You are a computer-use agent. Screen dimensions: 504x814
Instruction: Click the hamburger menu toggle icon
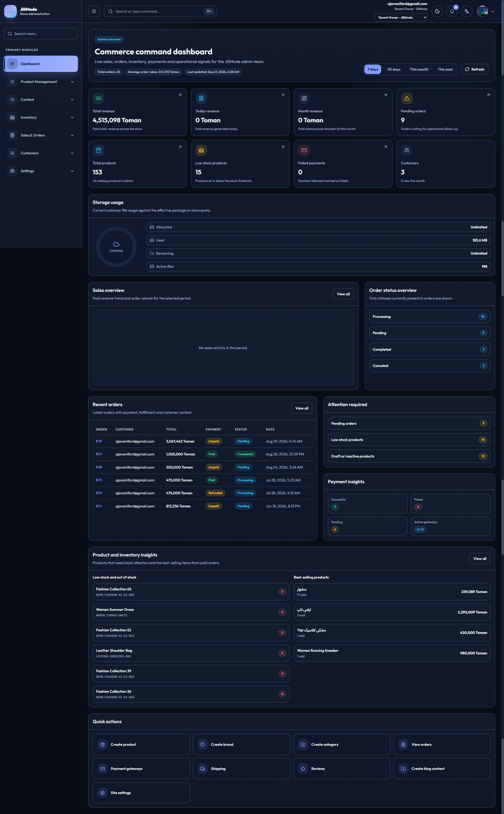tap(94, 11)
